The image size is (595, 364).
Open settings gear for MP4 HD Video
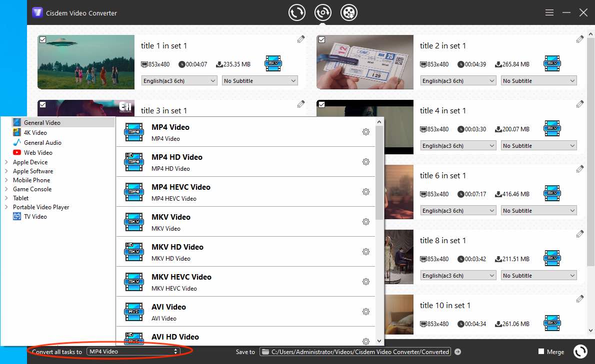(x=366, y=162)
